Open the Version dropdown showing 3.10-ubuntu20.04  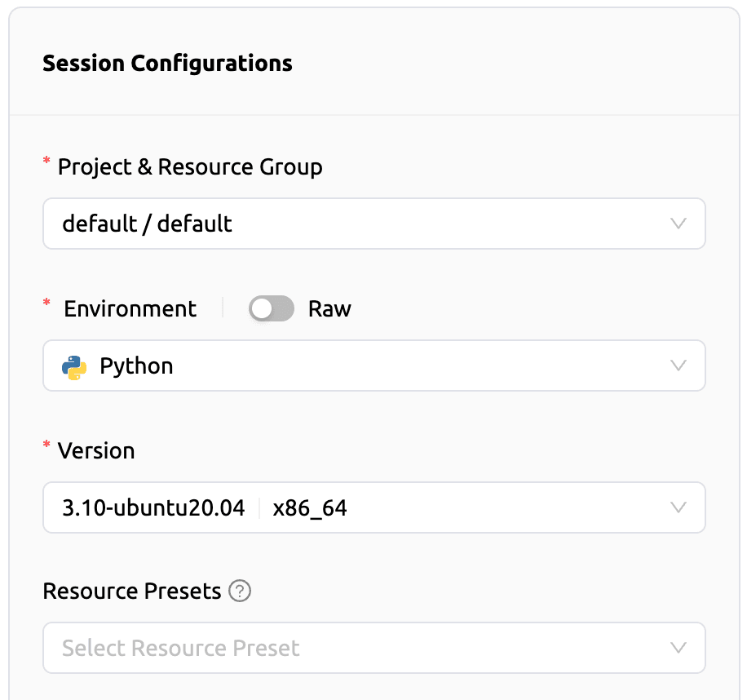point(373,507)
